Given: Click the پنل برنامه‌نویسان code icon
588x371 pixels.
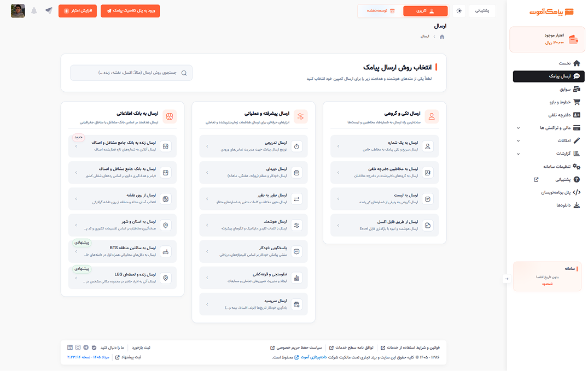Looking at the screenshot, I should [577, 192].
